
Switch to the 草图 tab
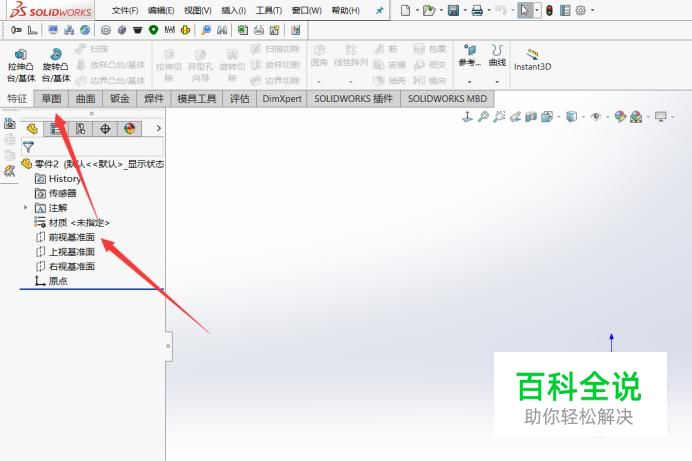pyautogui.click(x=51, y=98)
